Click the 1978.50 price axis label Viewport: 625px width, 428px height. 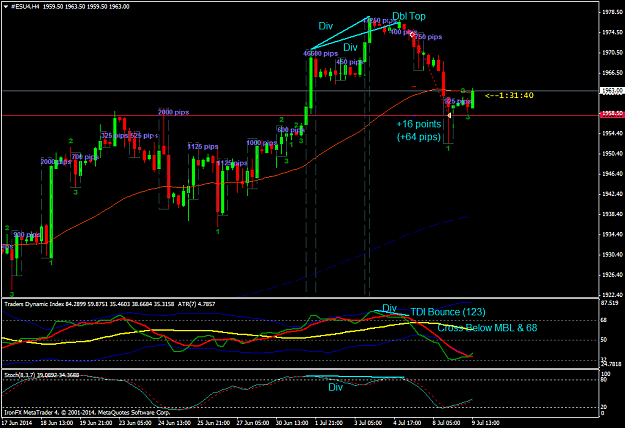coord(613,12)
